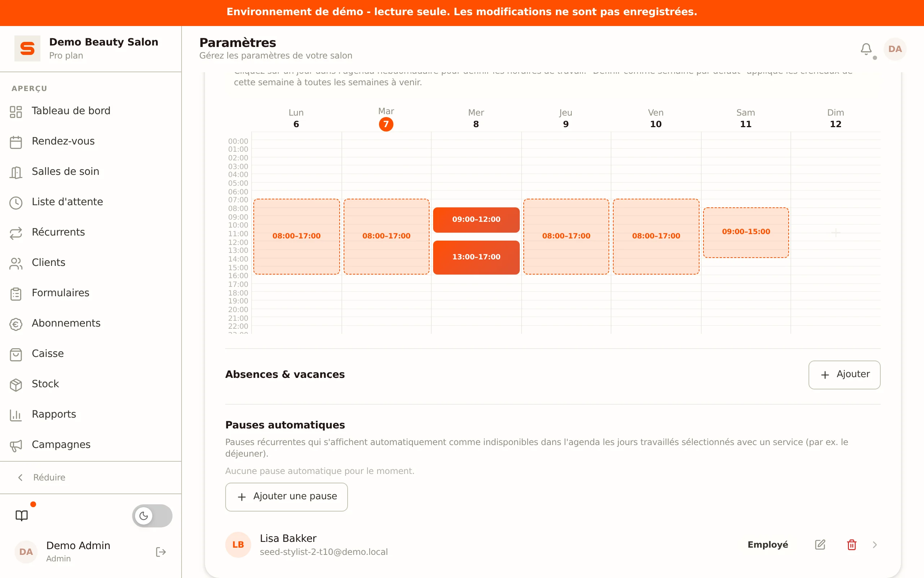This screenshot has height=578, width=924.
Task: Open Salles de soin page
Action: click(x=65, y=172)
